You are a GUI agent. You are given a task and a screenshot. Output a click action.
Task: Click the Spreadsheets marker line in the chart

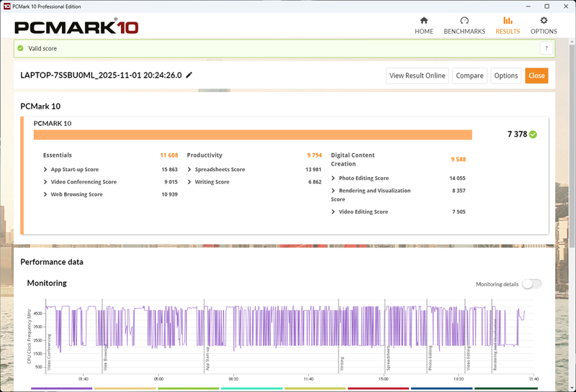tap(385, 336)
